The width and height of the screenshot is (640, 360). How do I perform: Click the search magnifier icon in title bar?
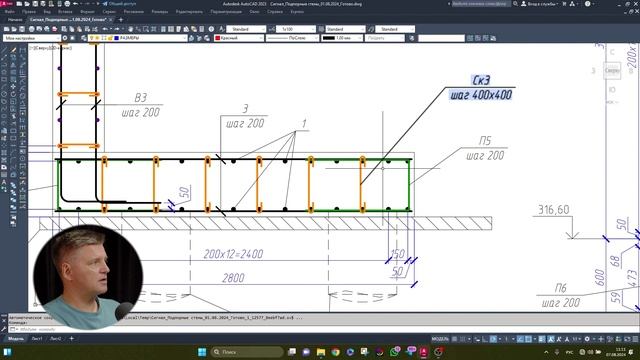516,4
